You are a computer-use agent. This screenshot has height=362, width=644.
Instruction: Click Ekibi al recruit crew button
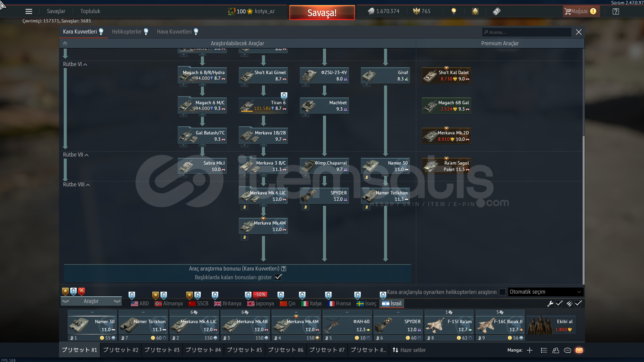click(551, 325)
